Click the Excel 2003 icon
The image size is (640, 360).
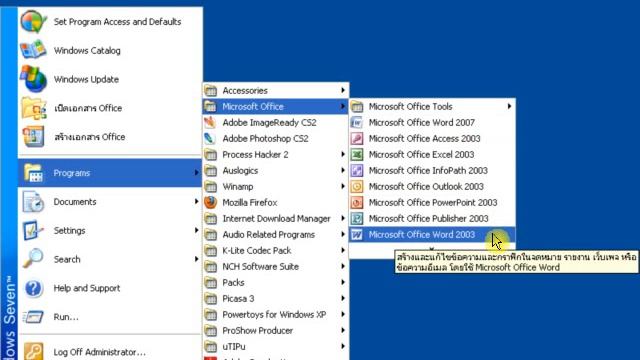357,154
